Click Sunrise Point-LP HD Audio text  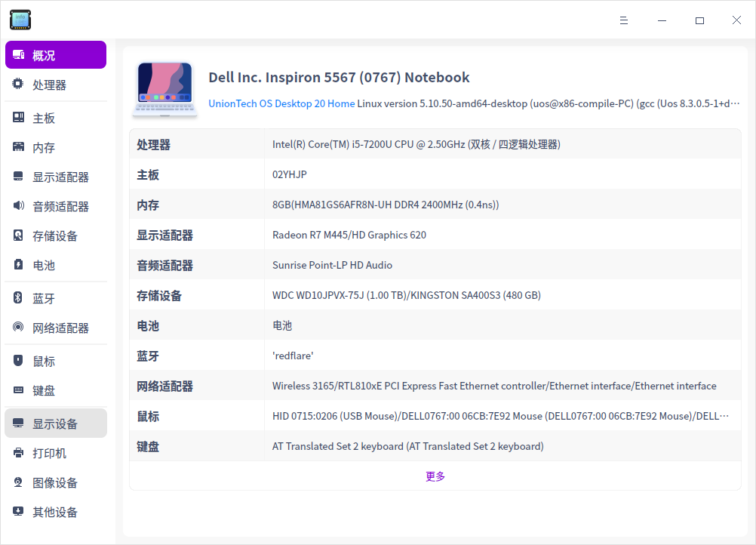tap(332, 265)
